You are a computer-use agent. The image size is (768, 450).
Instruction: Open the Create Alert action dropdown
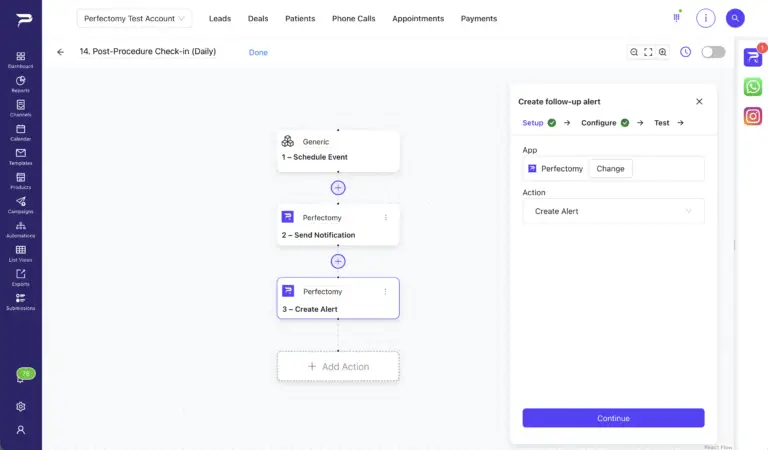coord(613,211)
